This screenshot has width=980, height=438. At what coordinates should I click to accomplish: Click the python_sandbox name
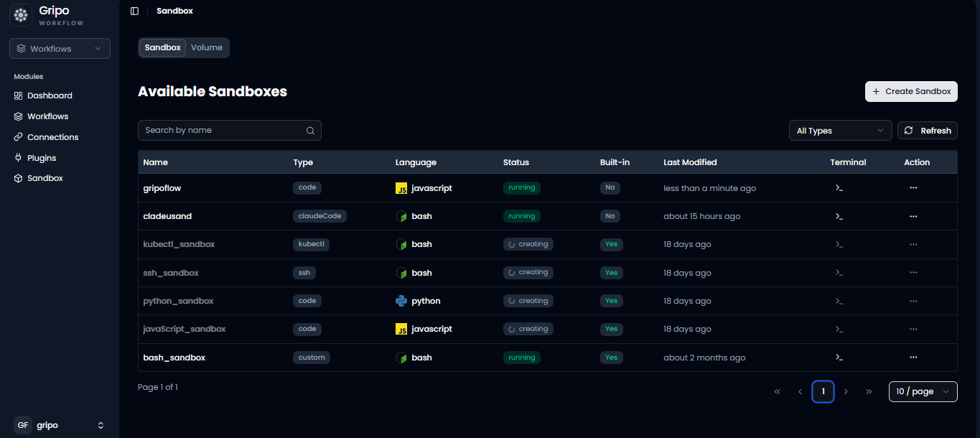tap(178, 301)
